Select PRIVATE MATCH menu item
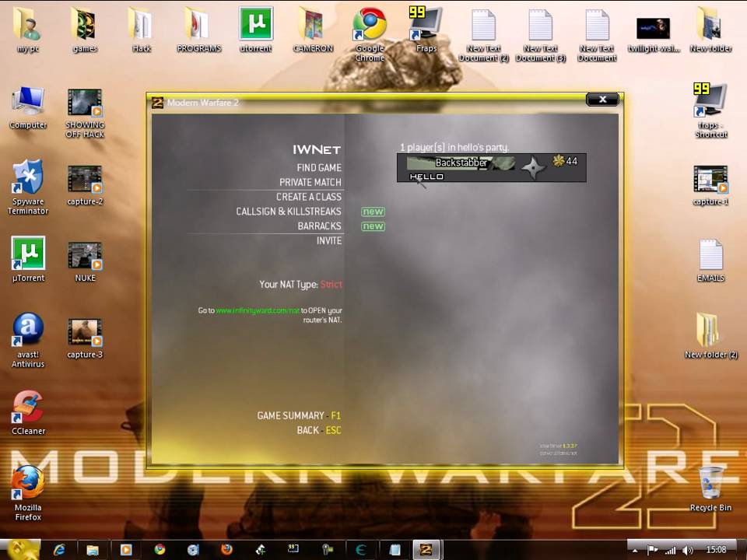This screenshot has height=560, width=747. click(310, 182)
